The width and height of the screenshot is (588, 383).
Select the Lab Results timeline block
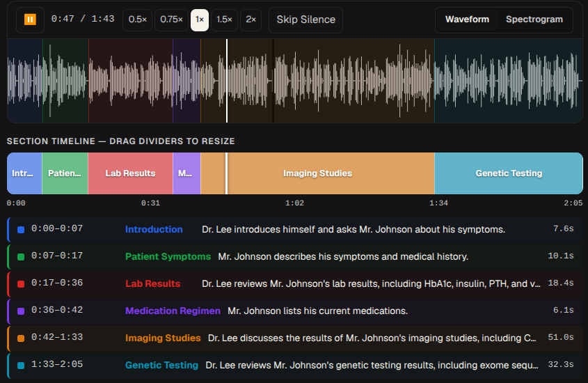130,173
